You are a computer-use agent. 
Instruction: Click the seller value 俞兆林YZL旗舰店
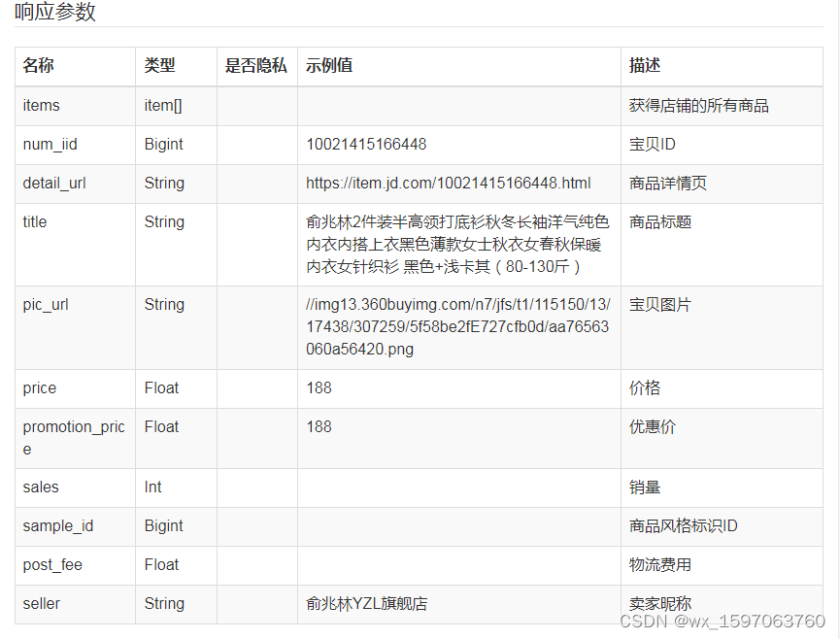pyautogui.click(x=366, y=604)
